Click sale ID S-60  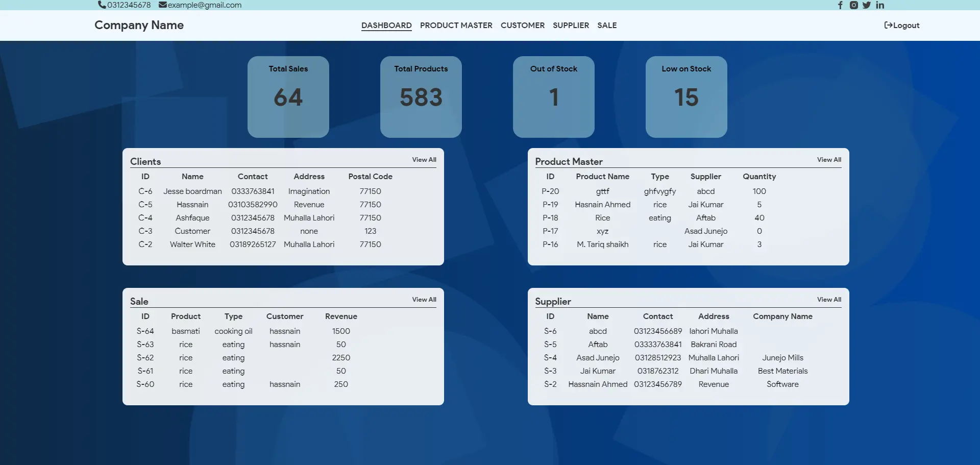coord(145,384)
